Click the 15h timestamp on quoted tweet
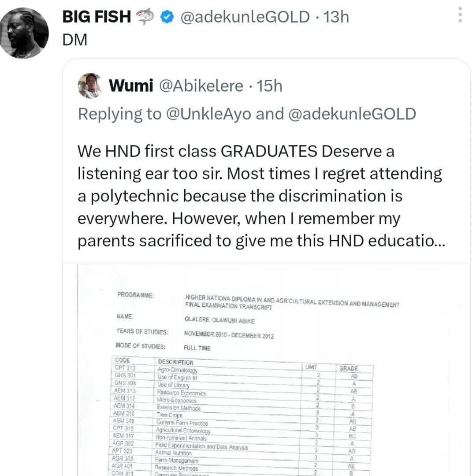Screen dimensions: 476x476 (x=269, y=86)
